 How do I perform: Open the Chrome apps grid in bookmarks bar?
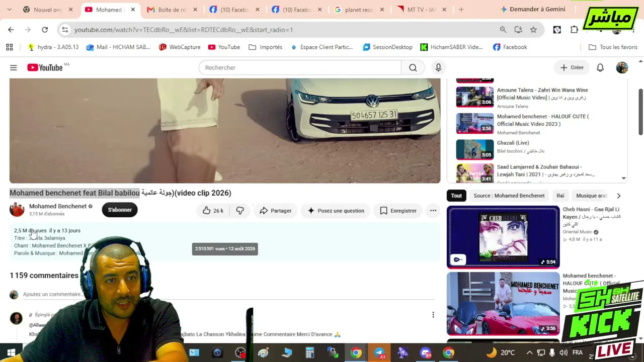pos(10,47)
